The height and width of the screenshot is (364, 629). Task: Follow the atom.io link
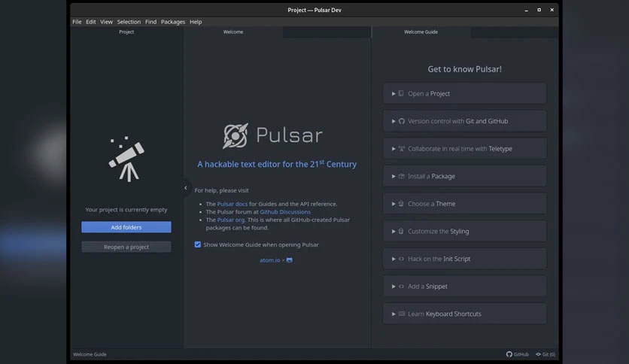[269, 260]
